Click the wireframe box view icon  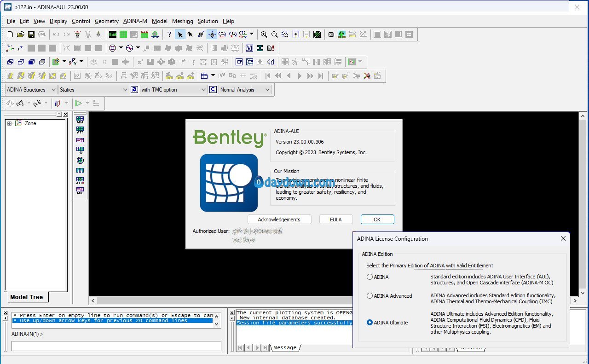pos(10,62)
